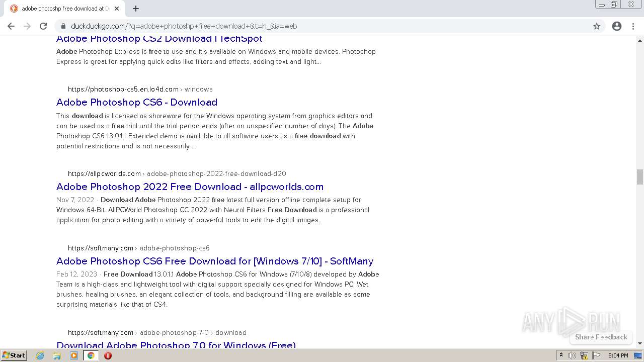Click the scrollbar down arrow
The image size is (644, 362).
[639, 343]
